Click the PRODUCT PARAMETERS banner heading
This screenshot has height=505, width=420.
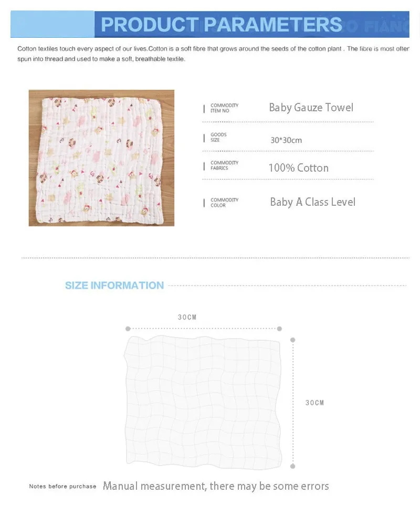[221, 24]
